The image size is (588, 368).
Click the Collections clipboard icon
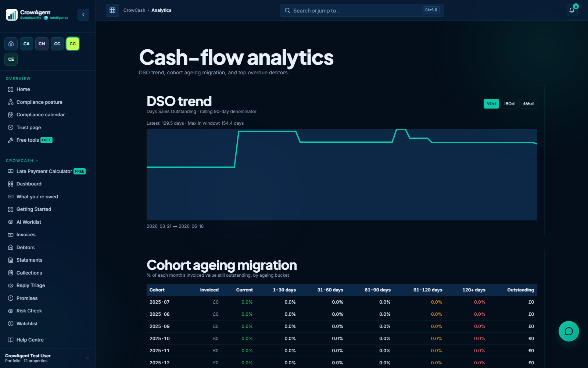click(x=11, y=273)
